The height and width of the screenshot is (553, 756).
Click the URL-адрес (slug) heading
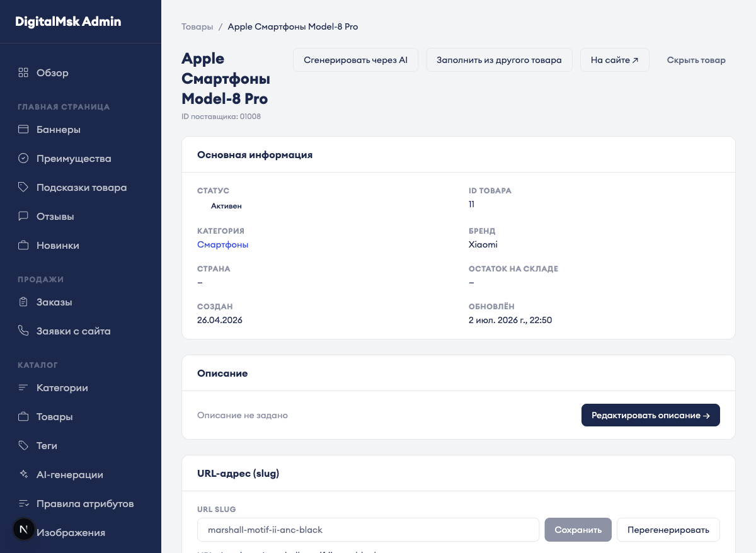click(238, 473)
